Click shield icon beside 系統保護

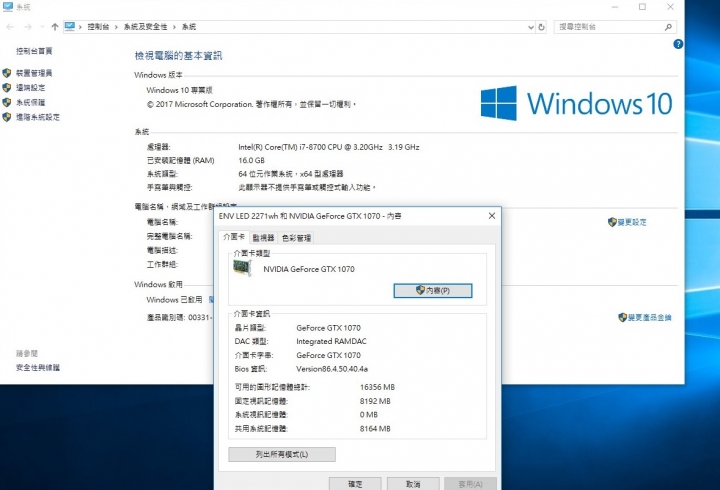pos(6,102)
